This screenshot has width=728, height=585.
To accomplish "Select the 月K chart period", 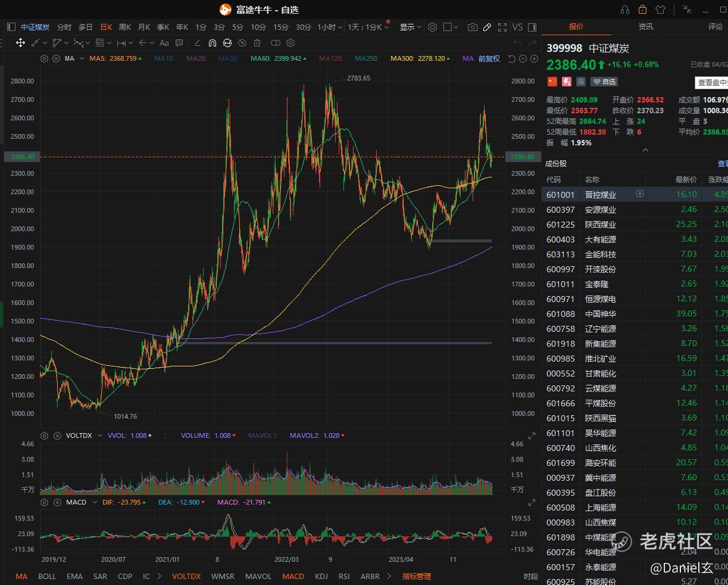I will tap(144, 27).
